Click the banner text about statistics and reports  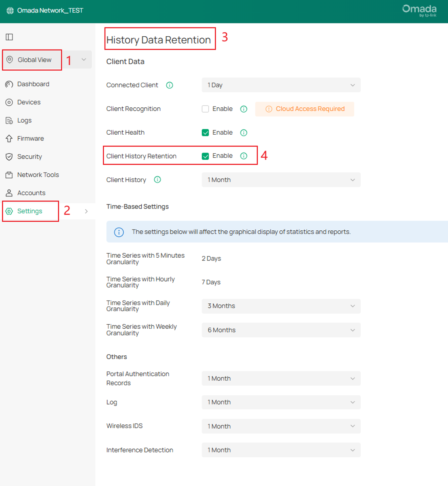click(241, 232)
